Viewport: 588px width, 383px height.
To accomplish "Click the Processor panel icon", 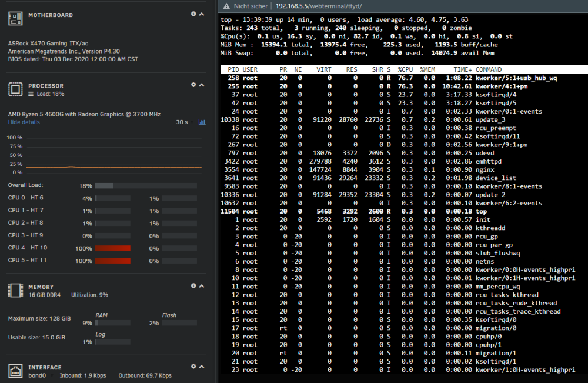I will coord(15,89).
